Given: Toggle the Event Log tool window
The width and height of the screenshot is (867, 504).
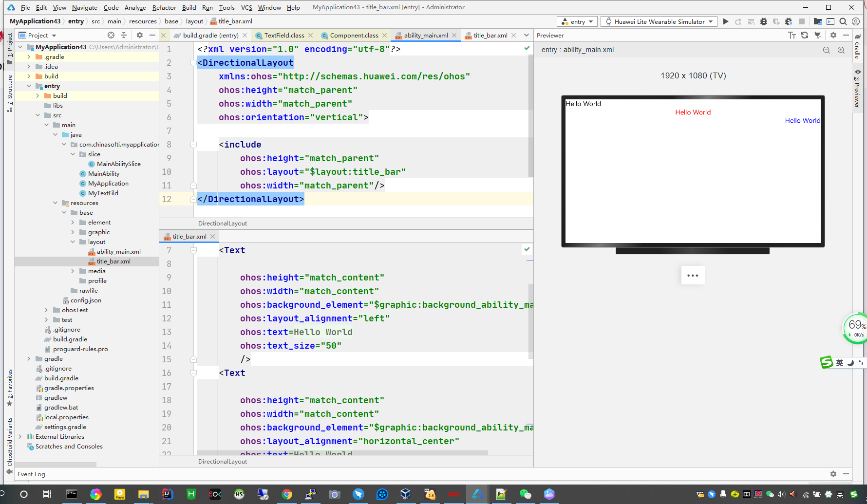Looking at the screenshot, I should point(31,474).
